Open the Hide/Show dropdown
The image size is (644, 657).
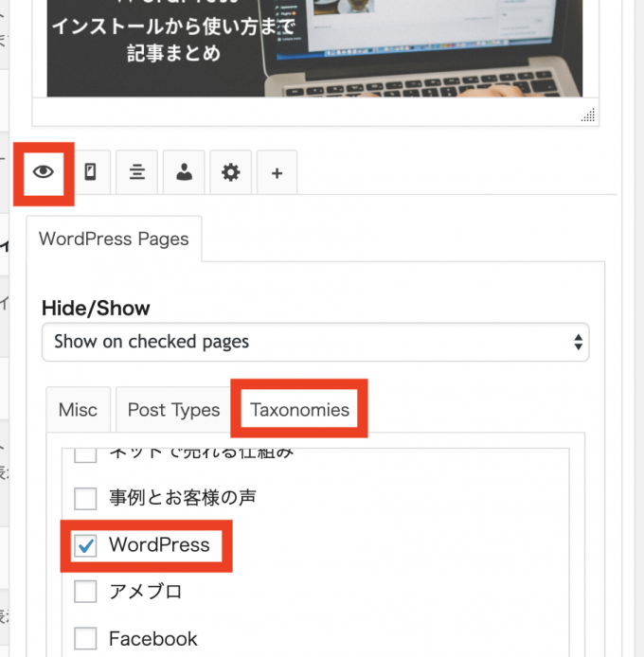(x=315, y=342)
